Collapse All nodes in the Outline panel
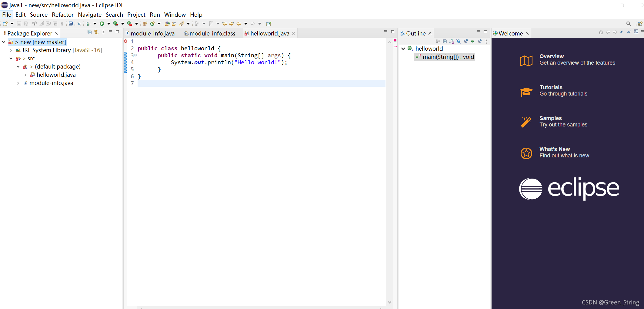This screenshot has width=644, height=309. [x=445, y=41]
